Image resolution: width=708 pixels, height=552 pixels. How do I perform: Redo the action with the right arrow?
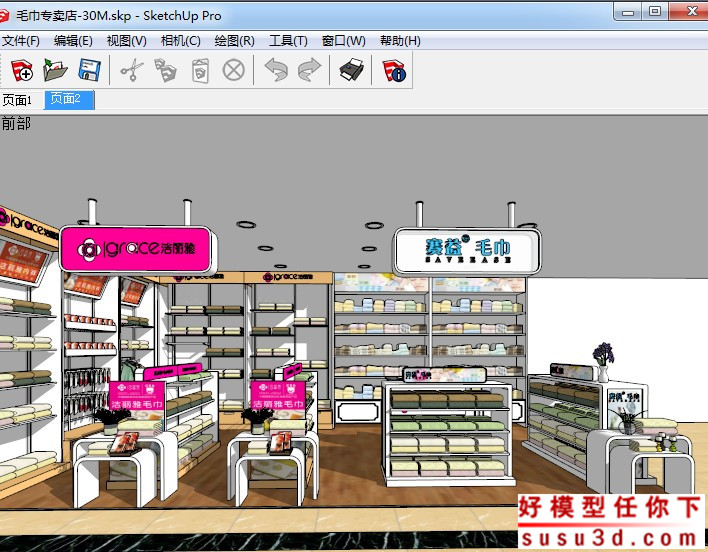(309, 70)
